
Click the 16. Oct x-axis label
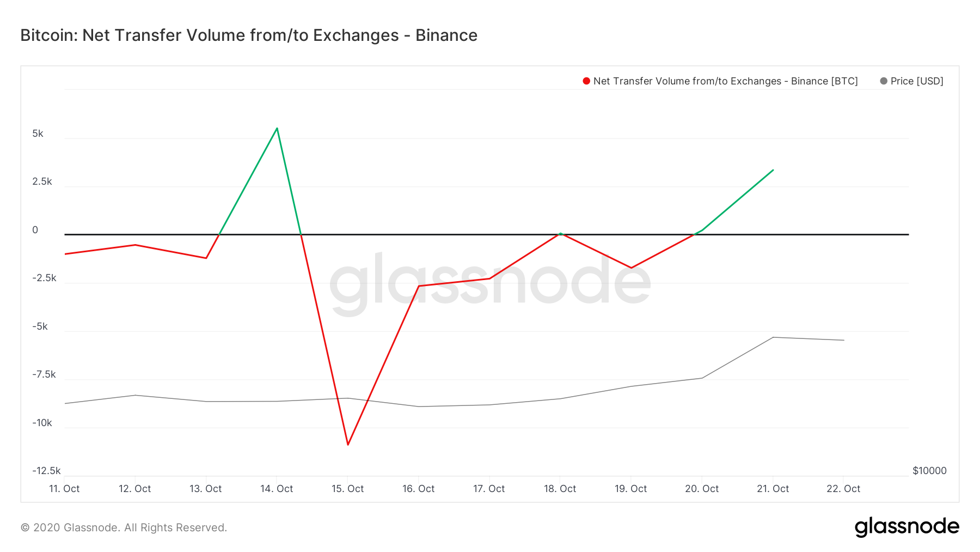[419, 489]
